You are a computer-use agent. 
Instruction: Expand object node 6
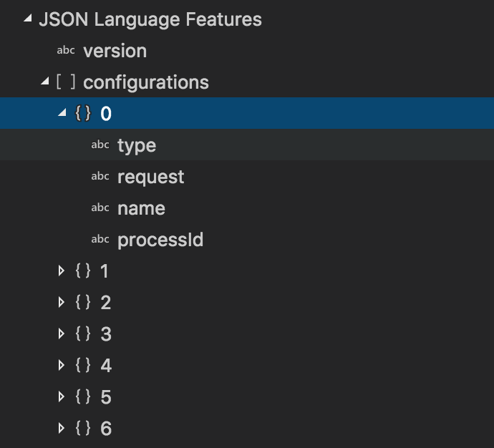(x=62, y=428)
